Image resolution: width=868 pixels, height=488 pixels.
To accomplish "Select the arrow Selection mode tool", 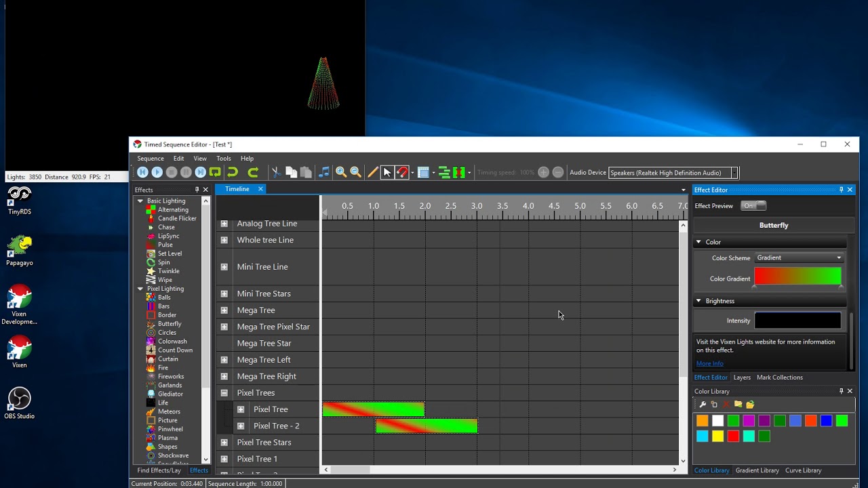I will pyautogui.click(x=387, y=172).
